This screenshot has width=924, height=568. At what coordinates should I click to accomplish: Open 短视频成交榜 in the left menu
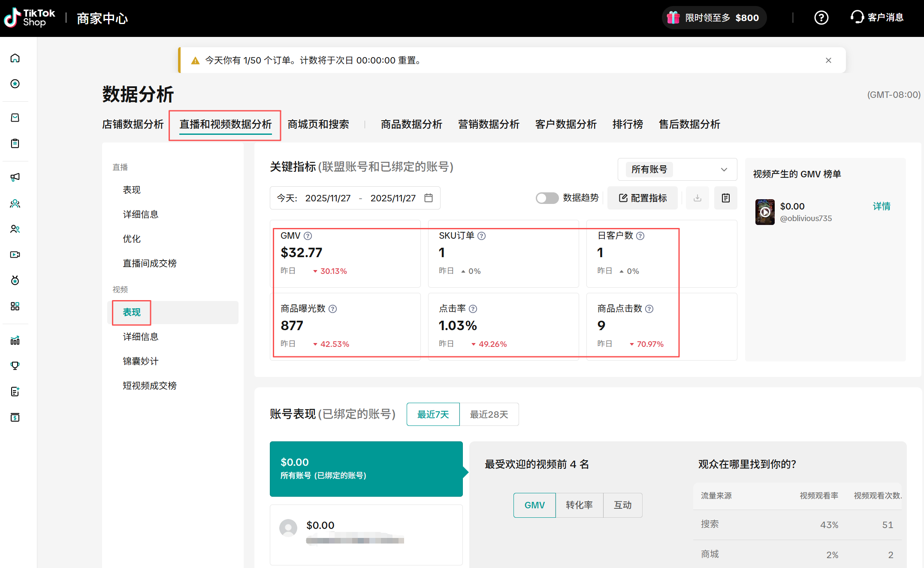(150, 386)
